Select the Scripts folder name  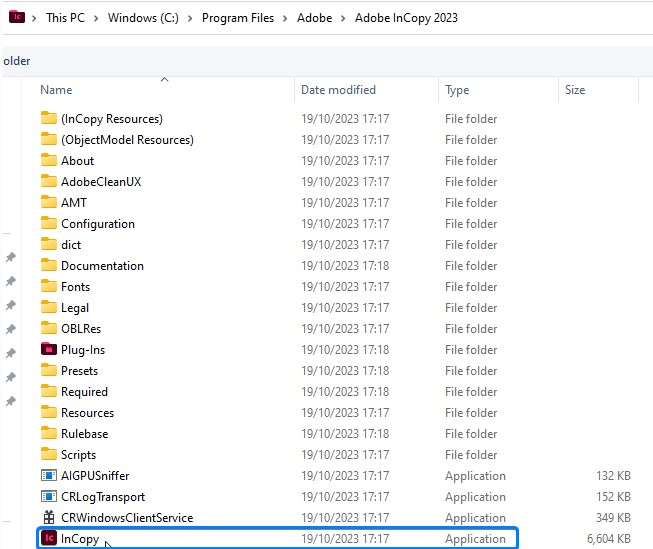pos(78,455)
